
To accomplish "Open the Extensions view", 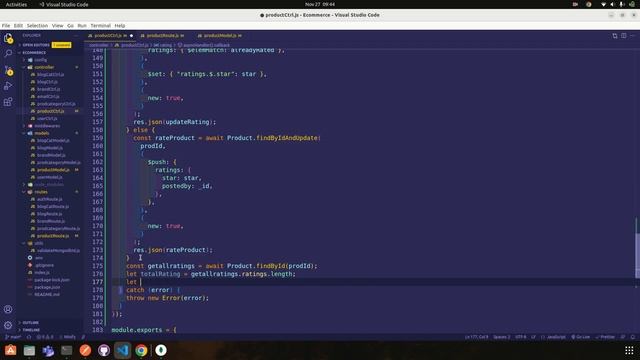I will 8,102.
